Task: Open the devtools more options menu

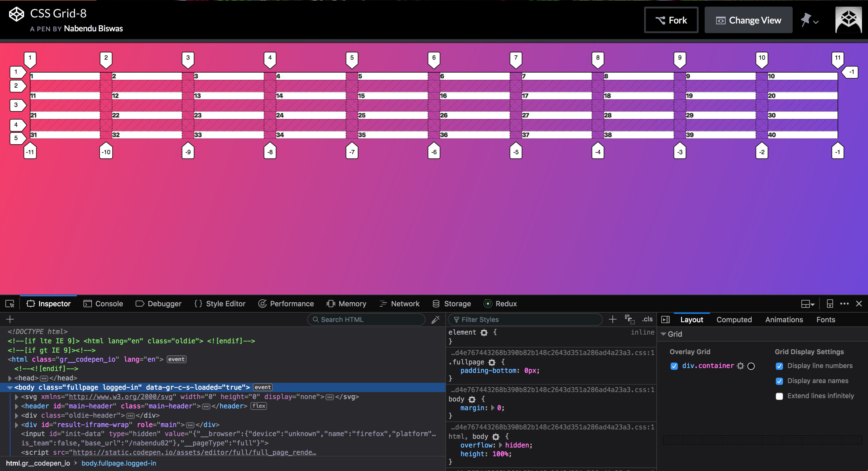Action: (844, 304)
